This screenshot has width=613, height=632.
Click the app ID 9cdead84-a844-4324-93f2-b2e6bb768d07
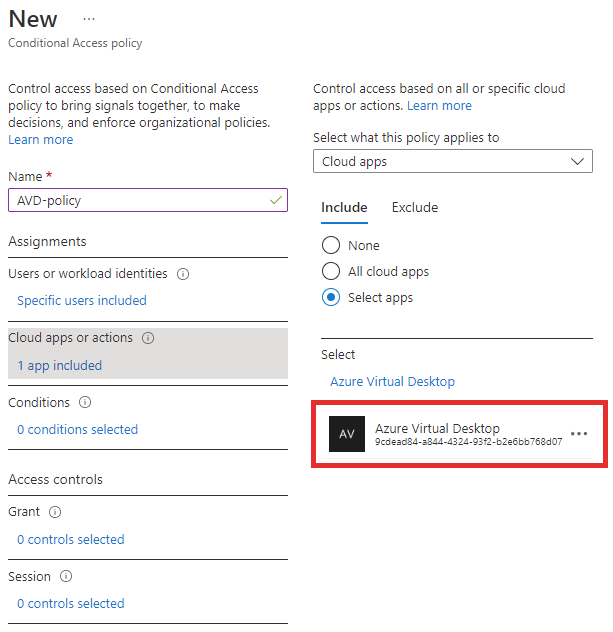point(468,442)
